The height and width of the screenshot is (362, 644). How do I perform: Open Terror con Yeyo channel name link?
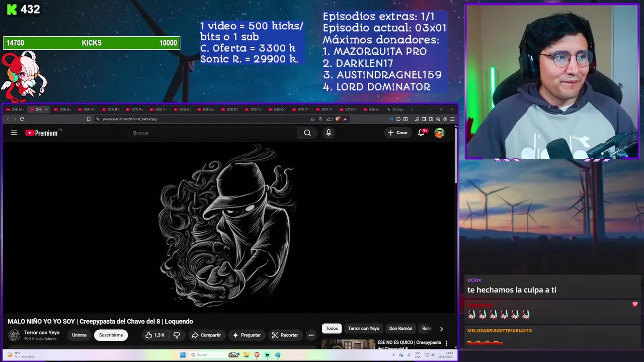click(42, 332)
